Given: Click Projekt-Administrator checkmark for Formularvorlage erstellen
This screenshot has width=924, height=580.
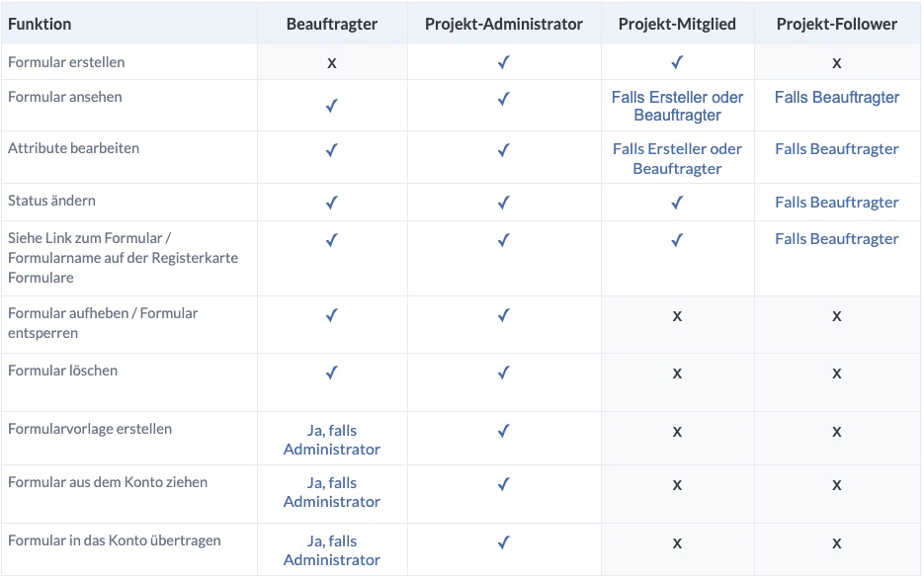Looking at the screenshot, I should tap(504, 431).
